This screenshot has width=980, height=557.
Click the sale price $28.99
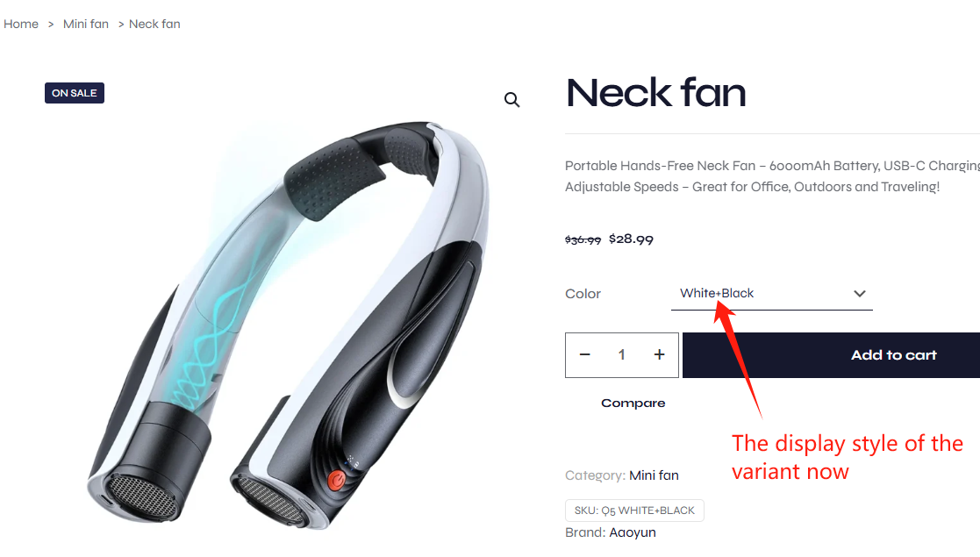[631, 239]
